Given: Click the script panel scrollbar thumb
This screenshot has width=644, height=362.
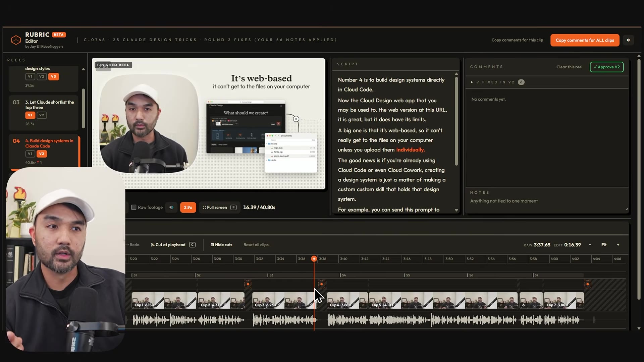Looking at the screenshot, I should point(456,121).
